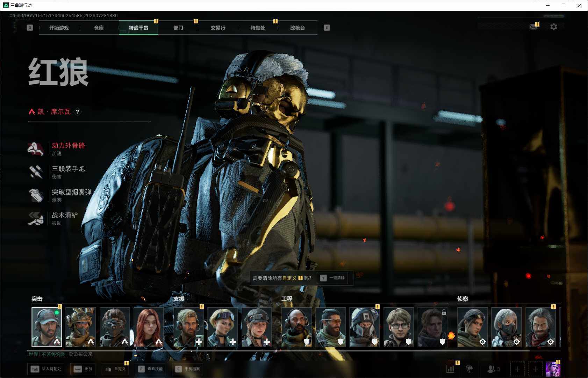Screen dimensions: 588x378
Task: Select the locked engineer operator portrait
Action: coord(432,327)
